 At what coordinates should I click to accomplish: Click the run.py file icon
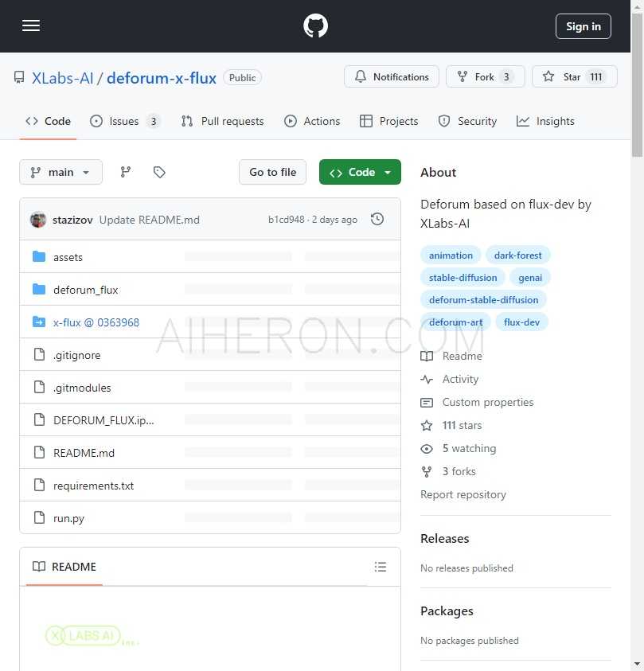(x=39, y=518)
